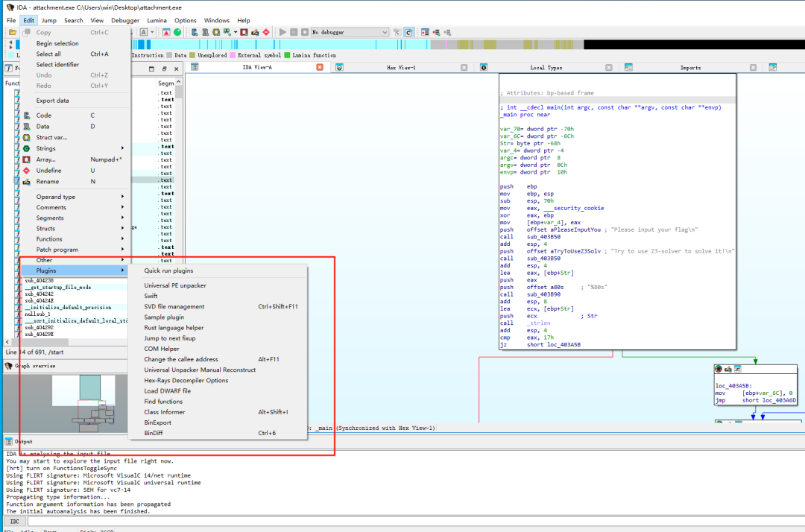Click the red triangle toolbar icon
Viewport: 805px width, 532px height.
[166, 32]
